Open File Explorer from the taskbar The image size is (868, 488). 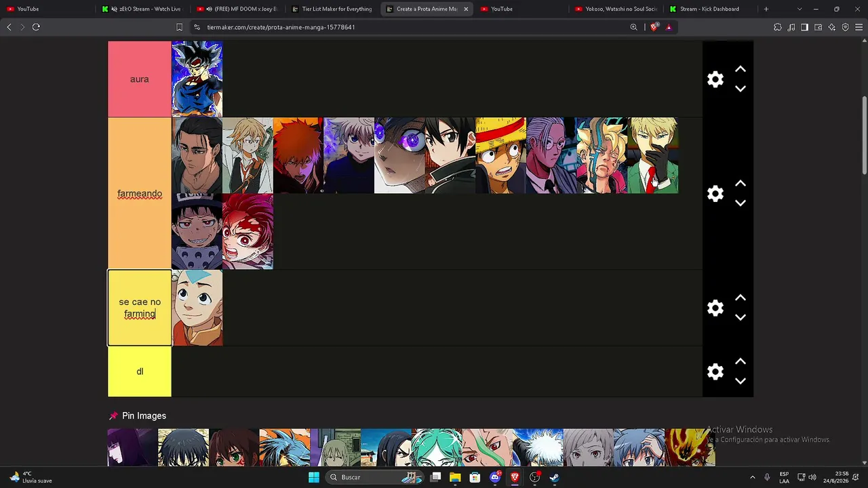[455, 477]
